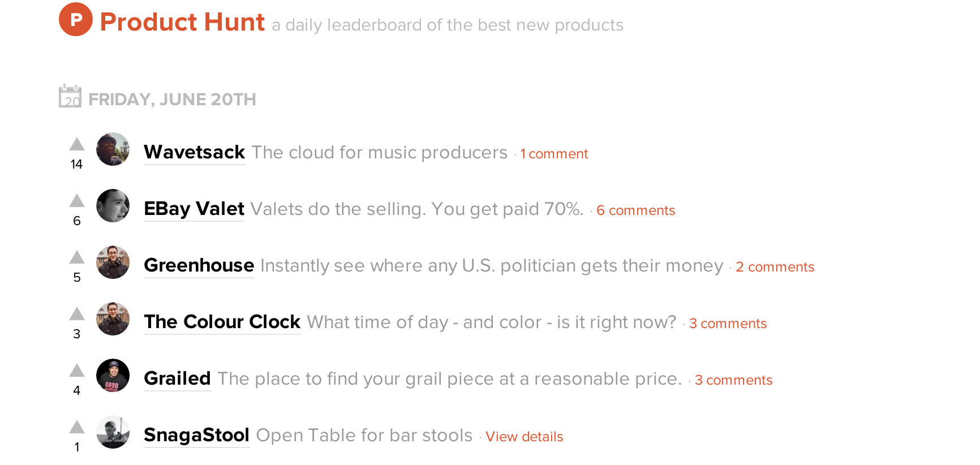
Task: Upvote the Greenhouse product
Action: pyautogui.click(x=77, y=258)
